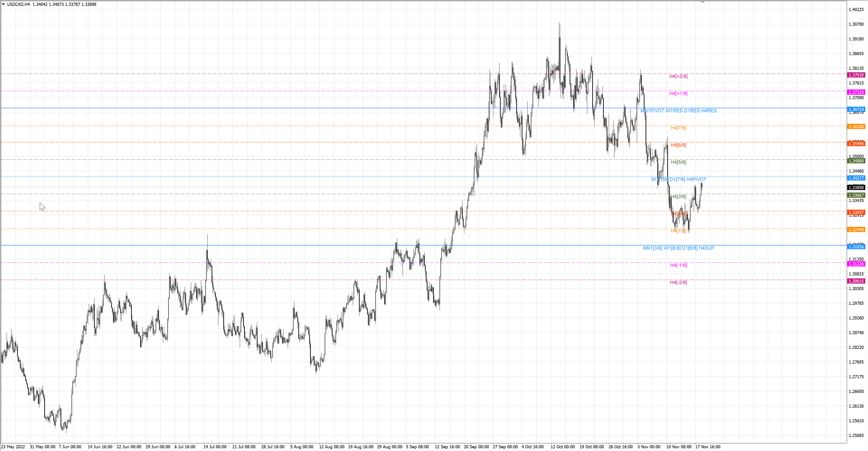Select the H4[7/8] level label
Screen dimensions: 868x451
pos(678,128)
